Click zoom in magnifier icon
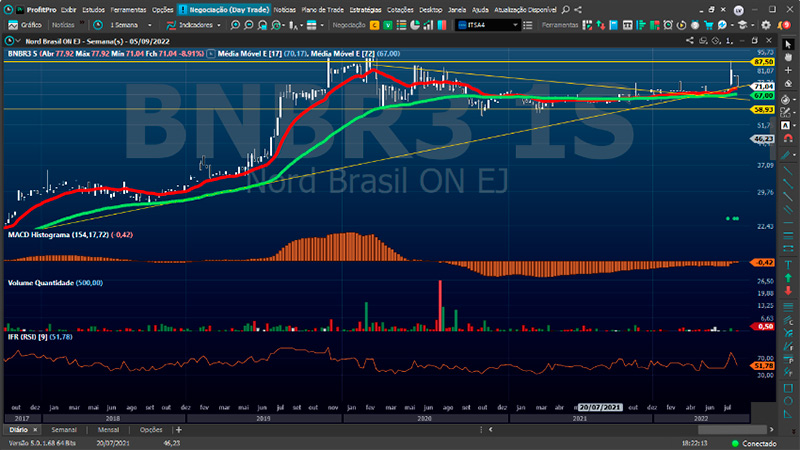Screen dimensions: 800x450 coord(235,25)
